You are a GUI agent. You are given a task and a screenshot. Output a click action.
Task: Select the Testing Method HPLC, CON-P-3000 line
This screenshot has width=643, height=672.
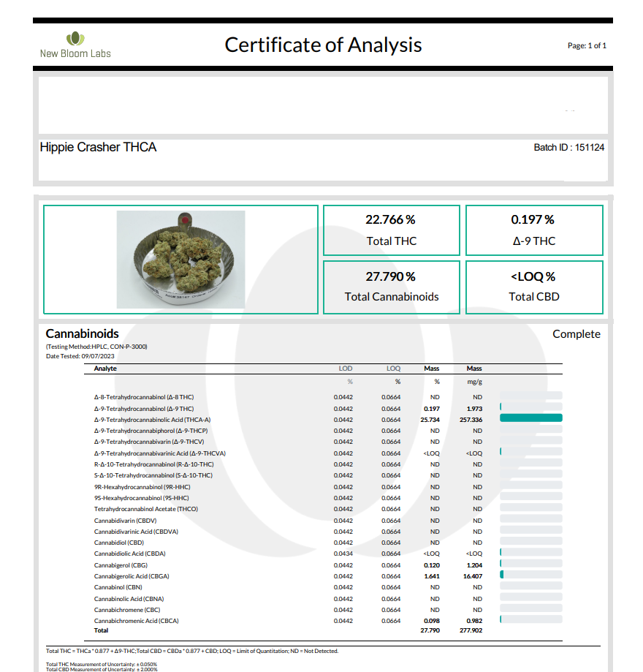96,347
